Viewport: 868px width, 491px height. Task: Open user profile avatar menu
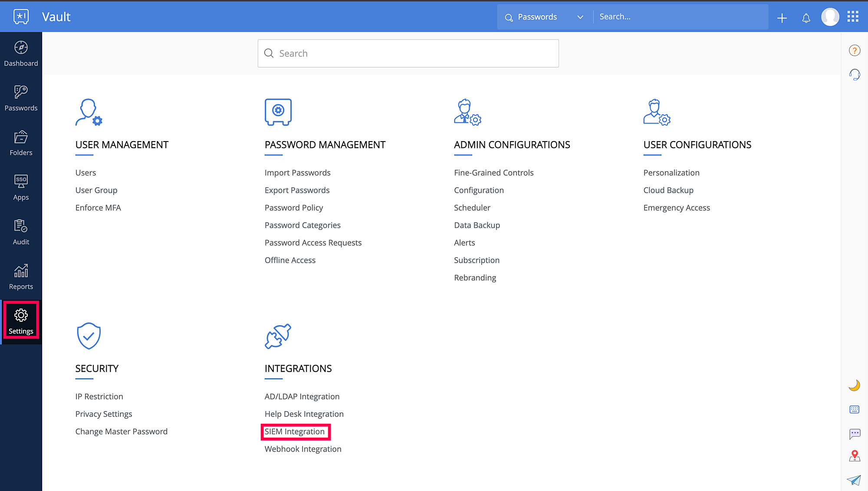830,17
